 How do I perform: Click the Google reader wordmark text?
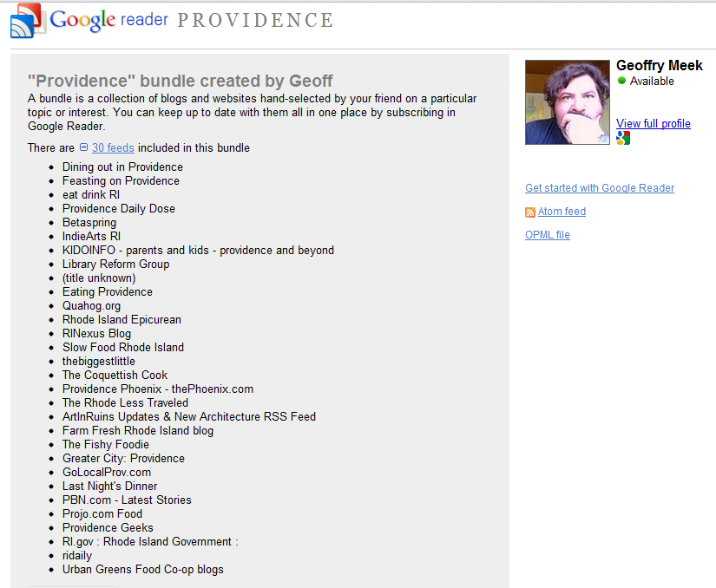pos(108,20)
